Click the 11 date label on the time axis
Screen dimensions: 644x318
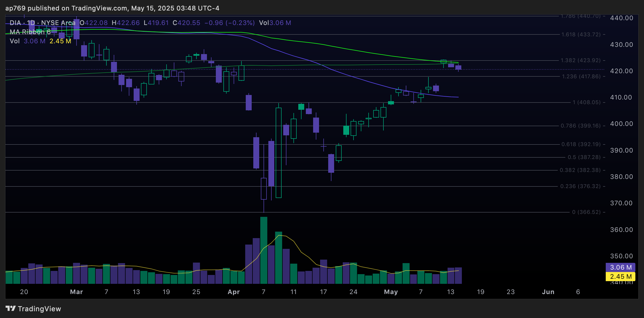[293, 292]
